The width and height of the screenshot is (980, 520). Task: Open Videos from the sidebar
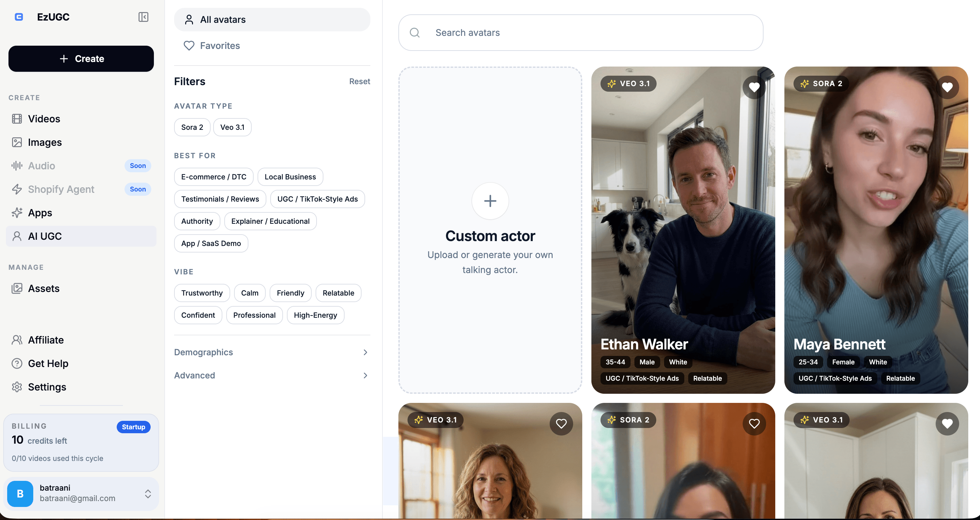tap(44, 119)
